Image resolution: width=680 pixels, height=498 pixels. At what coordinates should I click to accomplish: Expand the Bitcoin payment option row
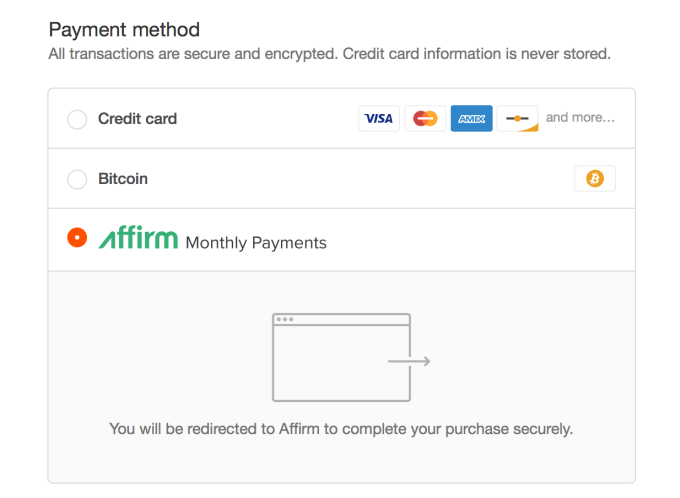(x=340, y=179)
